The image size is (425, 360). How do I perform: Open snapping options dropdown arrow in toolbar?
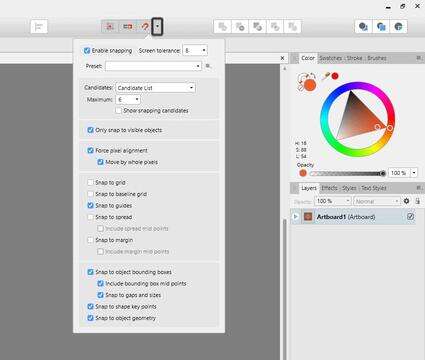coord(157,26)
